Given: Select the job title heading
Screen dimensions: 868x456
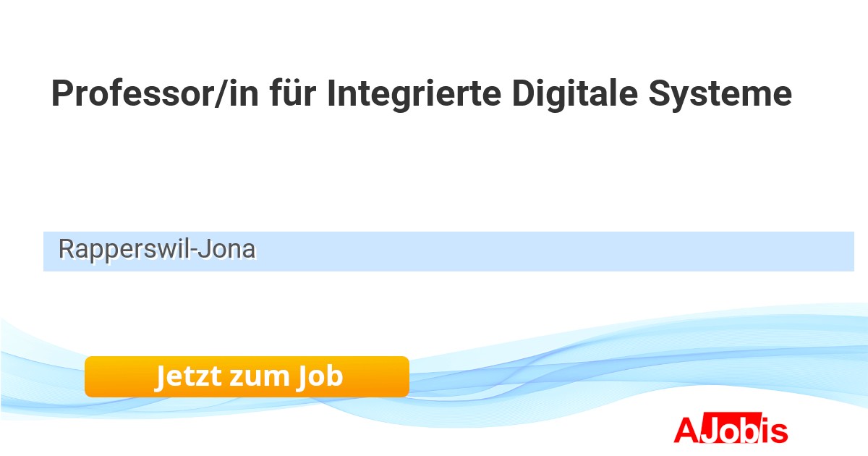Looking at the screenshot, I should (421, 94).
